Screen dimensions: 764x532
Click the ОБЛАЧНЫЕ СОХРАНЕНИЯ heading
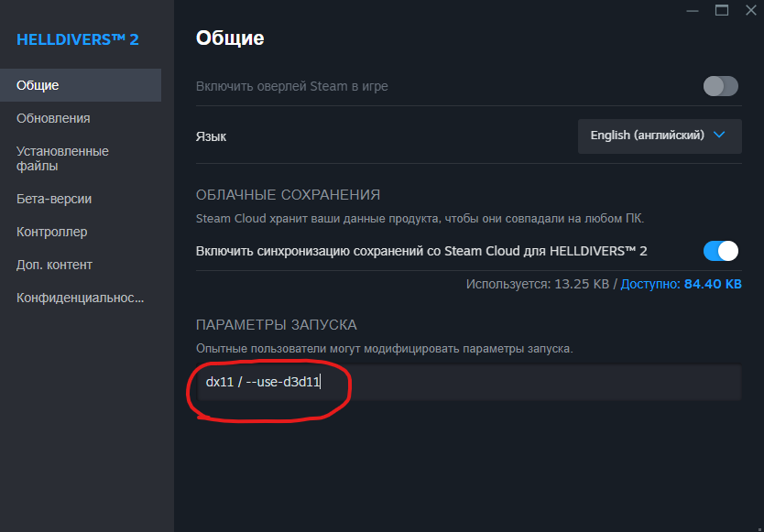288,195
